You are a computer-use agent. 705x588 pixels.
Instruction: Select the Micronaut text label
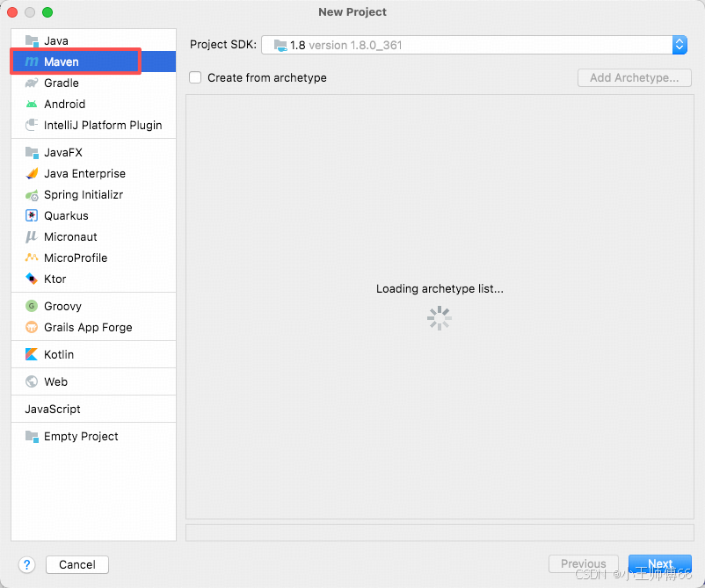[x=70, y=237]
